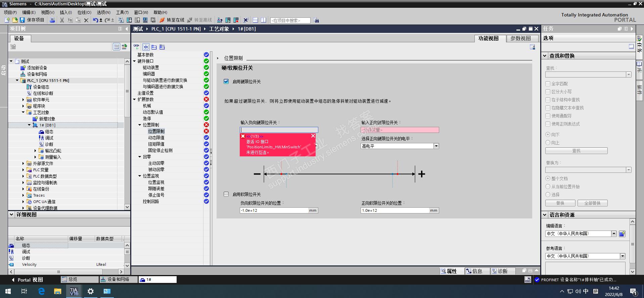
Task: Open the 编辑语言 dropdown
Action: (x=614, y=234)
